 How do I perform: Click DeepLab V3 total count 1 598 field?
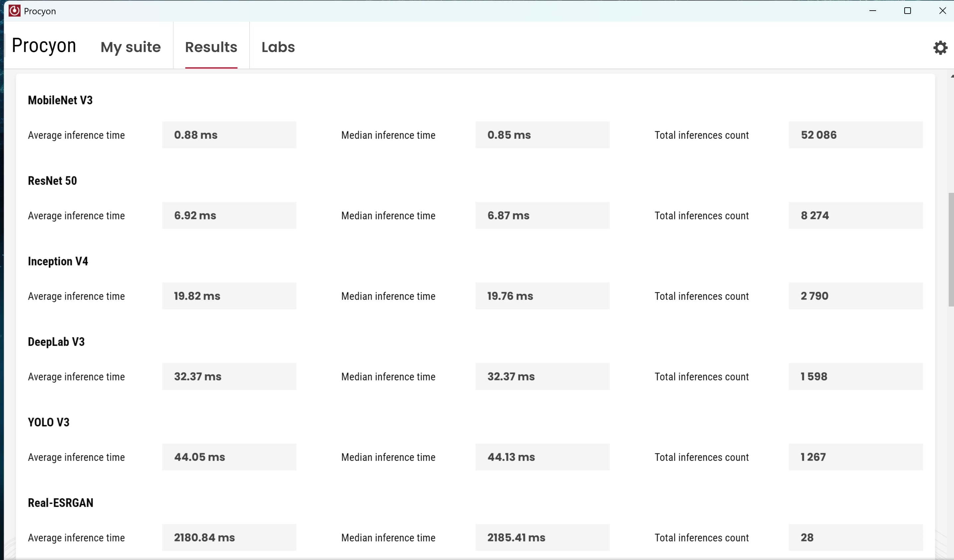pos(856,376)
